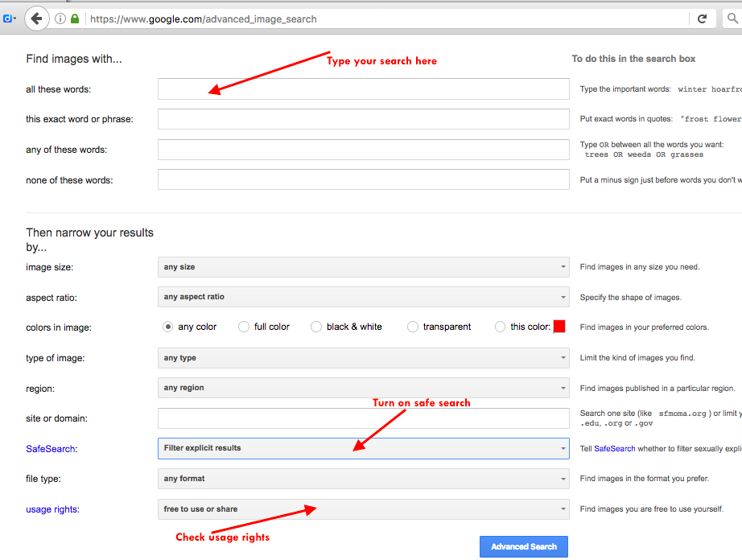
Task: Open the file type format dropdown
Action: click(364, 479)
